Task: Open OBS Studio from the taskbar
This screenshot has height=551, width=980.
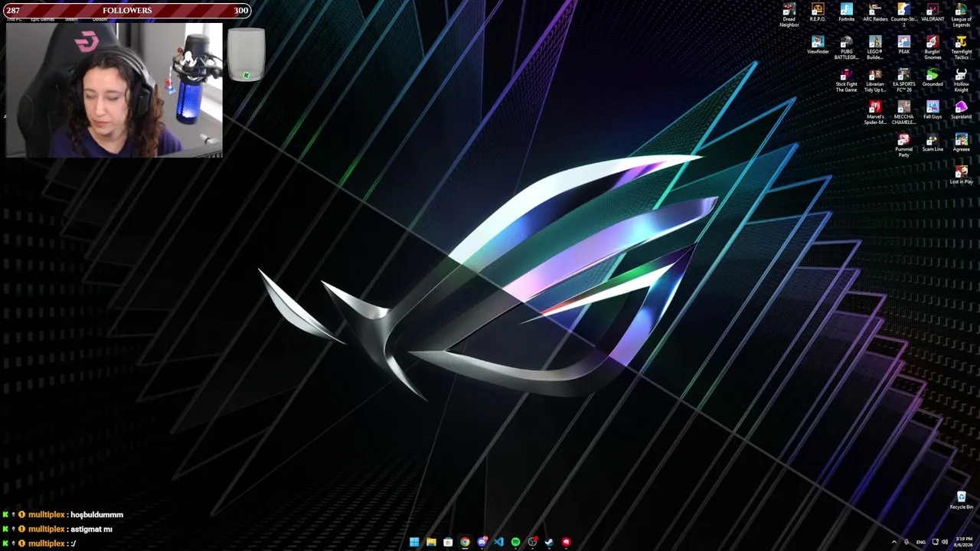Action: 532,542
